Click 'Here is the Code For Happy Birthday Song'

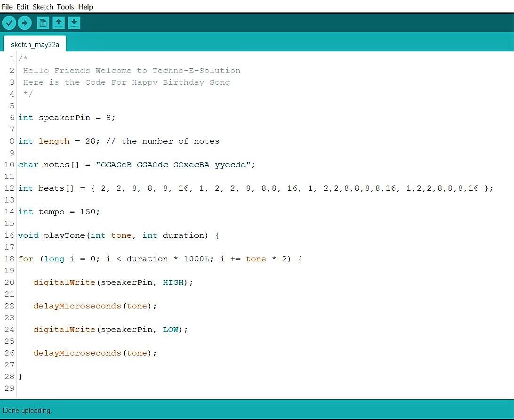point(127,82)
